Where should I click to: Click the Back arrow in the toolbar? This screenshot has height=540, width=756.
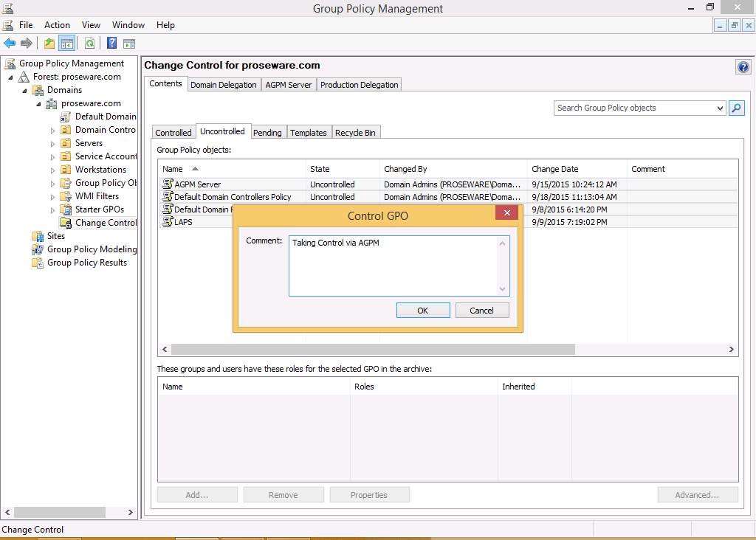[10, 44]
